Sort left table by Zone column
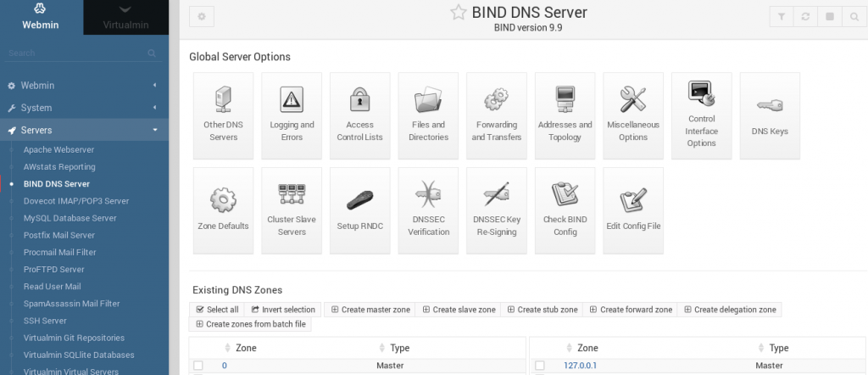 (x=240, y=348)
